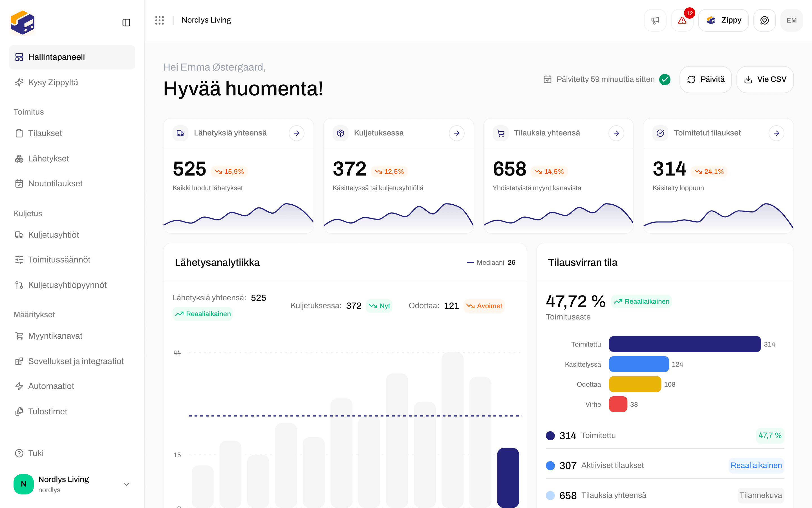Open Lähetyksiä yhteensä card arrow
Screen dimensions: 812x508
297,133
